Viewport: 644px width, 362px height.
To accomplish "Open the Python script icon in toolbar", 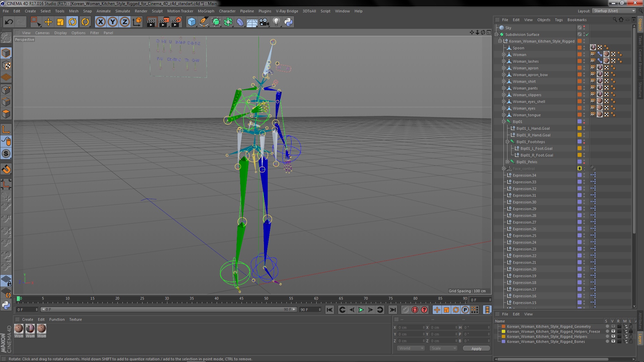I will pyautogui.click(x=288, y=22).
